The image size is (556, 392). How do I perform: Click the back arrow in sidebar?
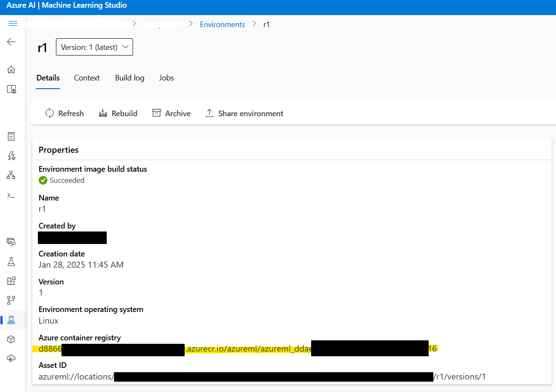[x=12, y=42]
